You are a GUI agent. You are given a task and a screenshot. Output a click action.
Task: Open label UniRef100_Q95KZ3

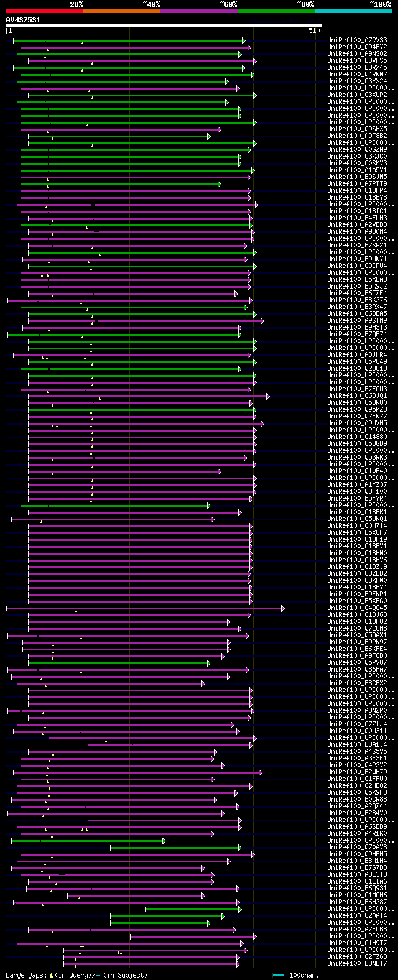pos(357,410)
